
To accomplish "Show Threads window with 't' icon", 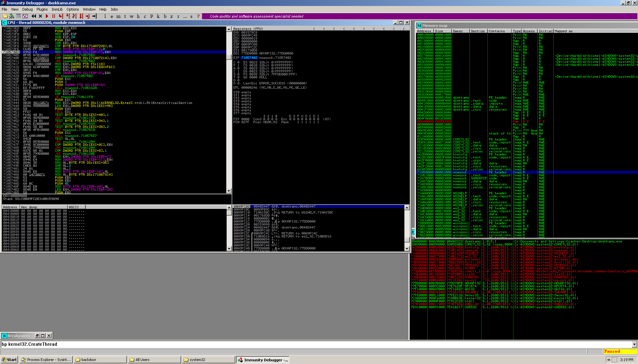I will pos(125,16).
